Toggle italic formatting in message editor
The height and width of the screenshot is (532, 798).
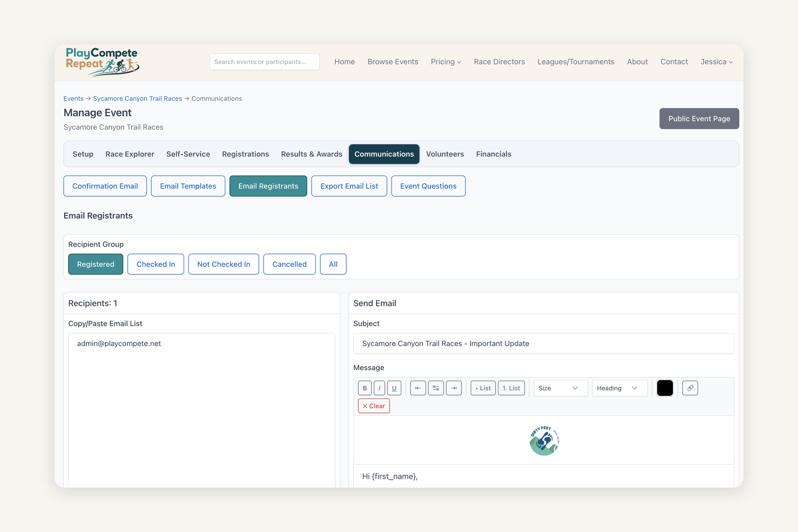tap(379, 388)
